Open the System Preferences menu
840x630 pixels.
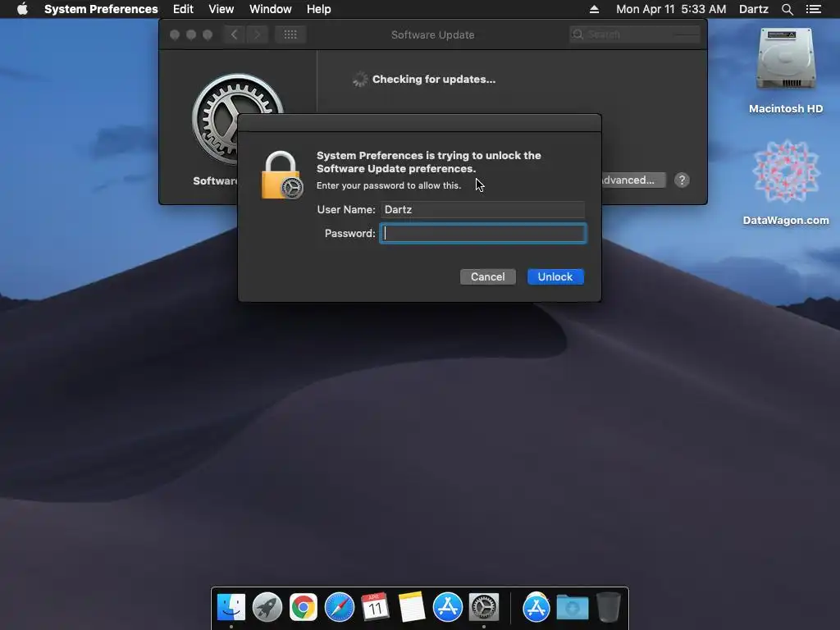pyautogui.click(x=101, y=9)
